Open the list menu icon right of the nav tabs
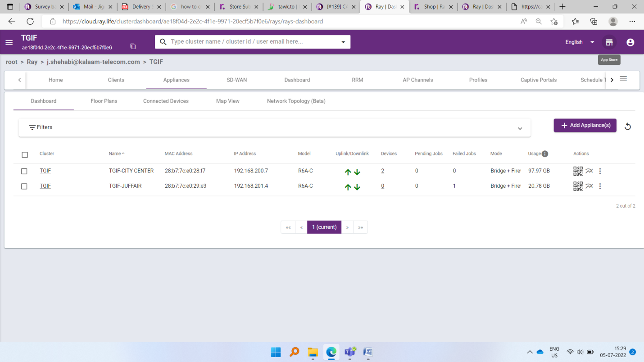 (623, 79)
